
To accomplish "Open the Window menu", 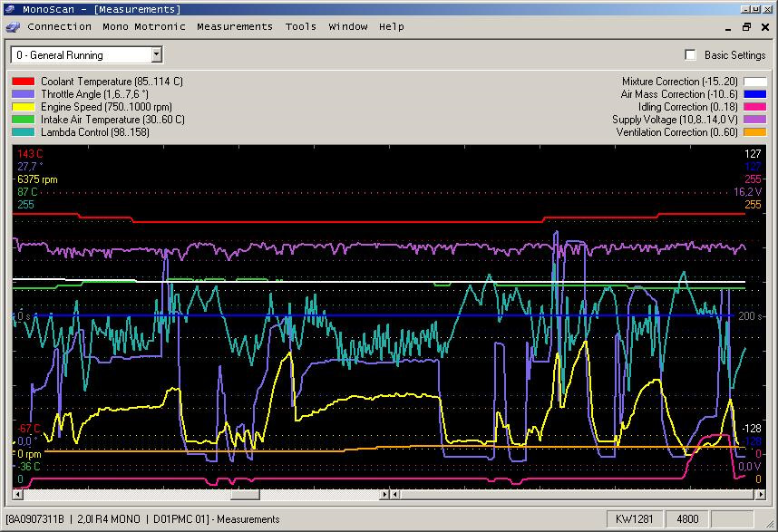I will click(x=348, y=27).
